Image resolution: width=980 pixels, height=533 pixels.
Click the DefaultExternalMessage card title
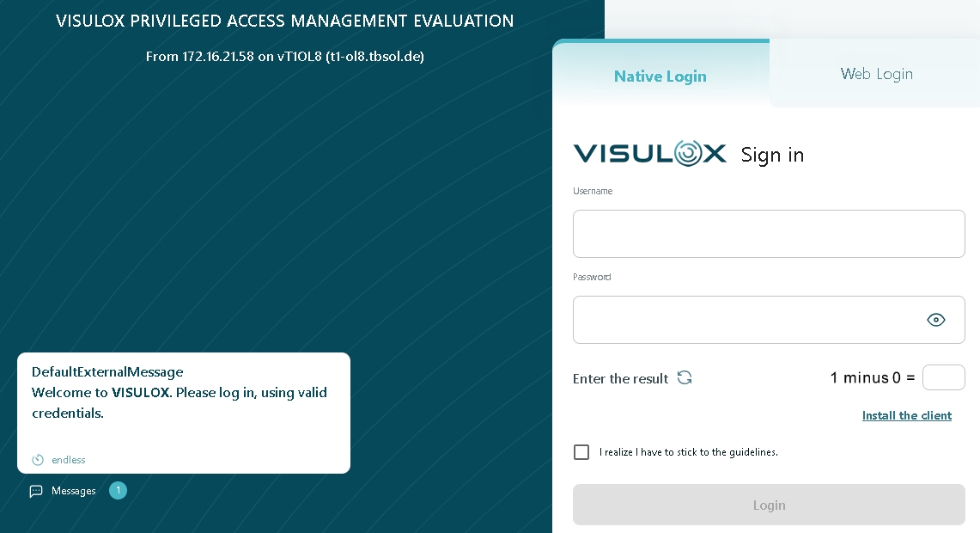[107, 372]
